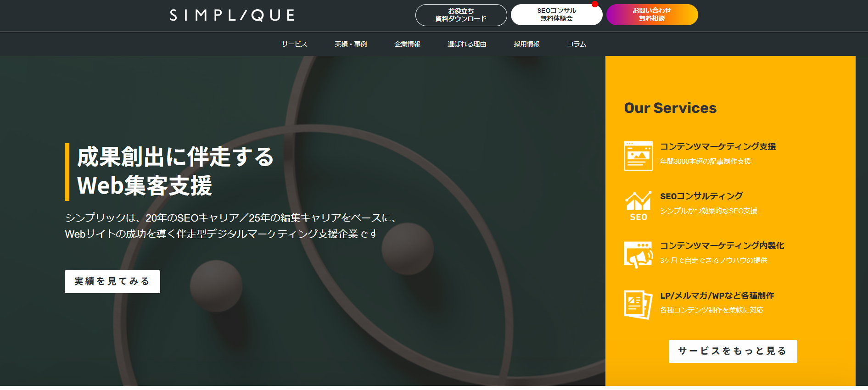The width and height of the screenshot is (868, 390).
Task: Click the お役立ち資料ダウンロード button
Action: pyautogui.click(x=461, y=15)
